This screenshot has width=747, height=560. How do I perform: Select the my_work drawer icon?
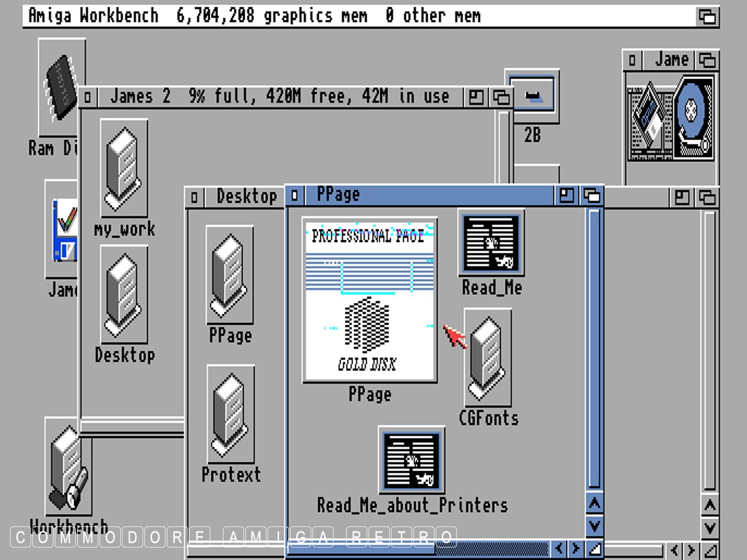124,168
